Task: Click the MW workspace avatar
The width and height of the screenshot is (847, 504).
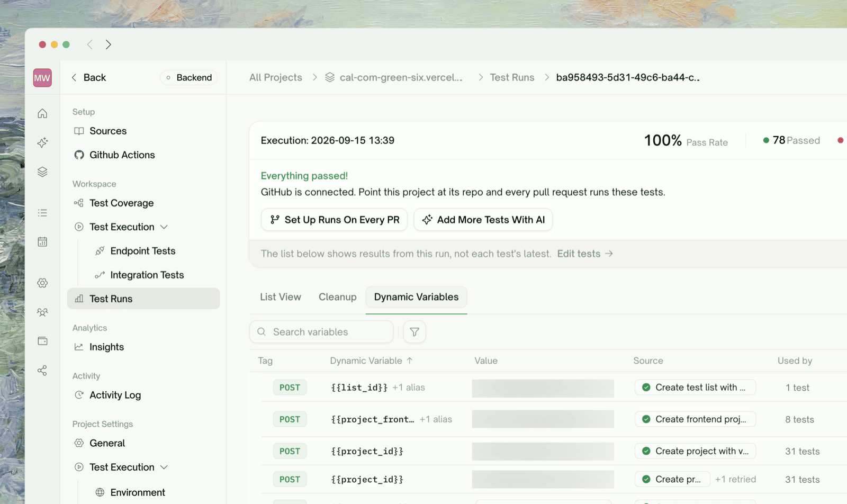Action: [42, 78]
